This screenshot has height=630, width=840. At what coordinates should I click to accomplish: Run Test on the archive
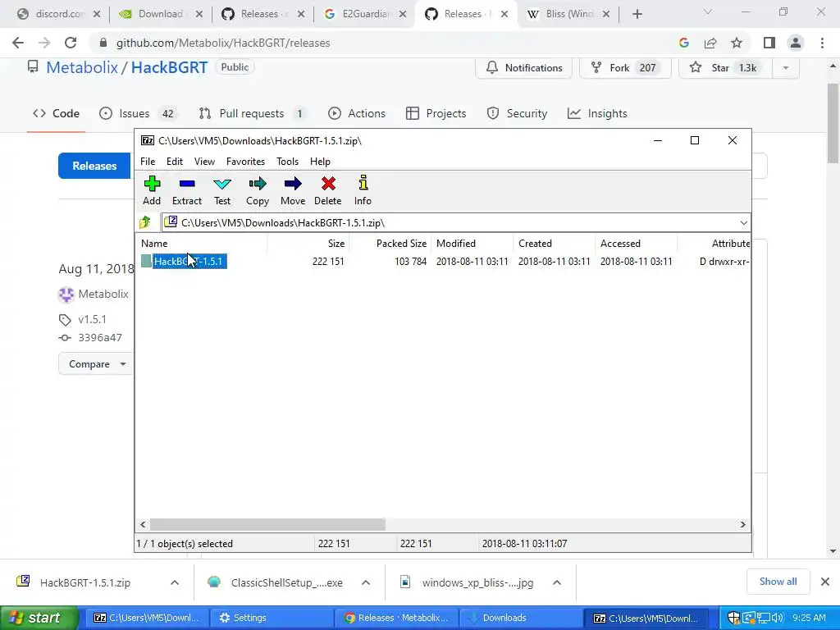coord(221,190)
